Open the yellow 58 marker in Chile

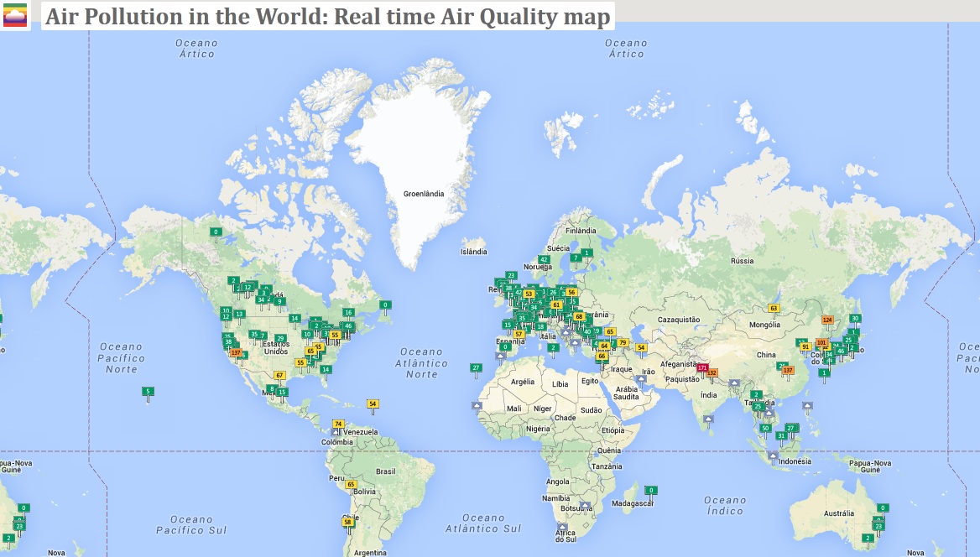click(347, 522)
